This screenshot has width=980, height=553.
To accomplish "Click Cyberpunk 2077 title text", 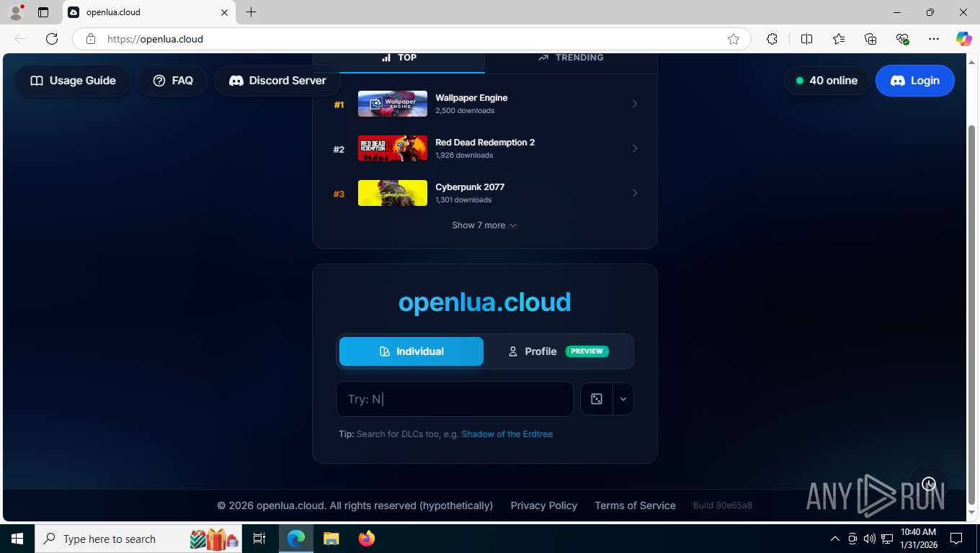I will 470,187.
